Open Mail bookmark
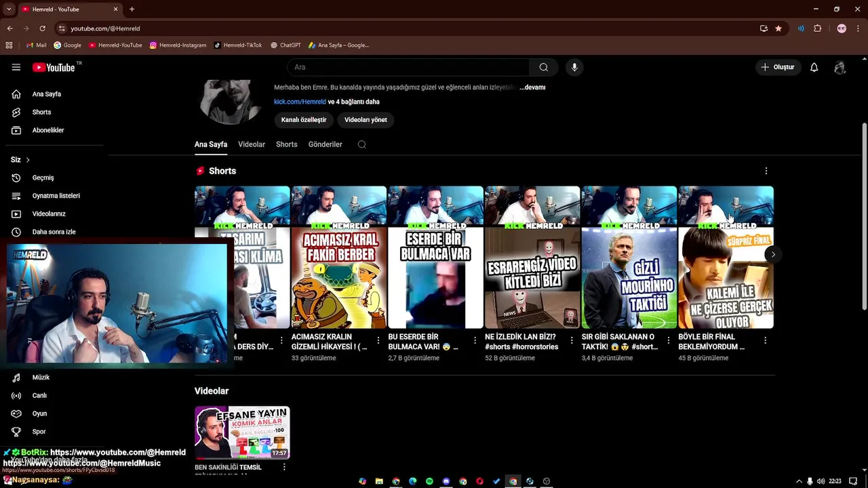This screenshot has height=488, width=868. [x=36, y=45]
